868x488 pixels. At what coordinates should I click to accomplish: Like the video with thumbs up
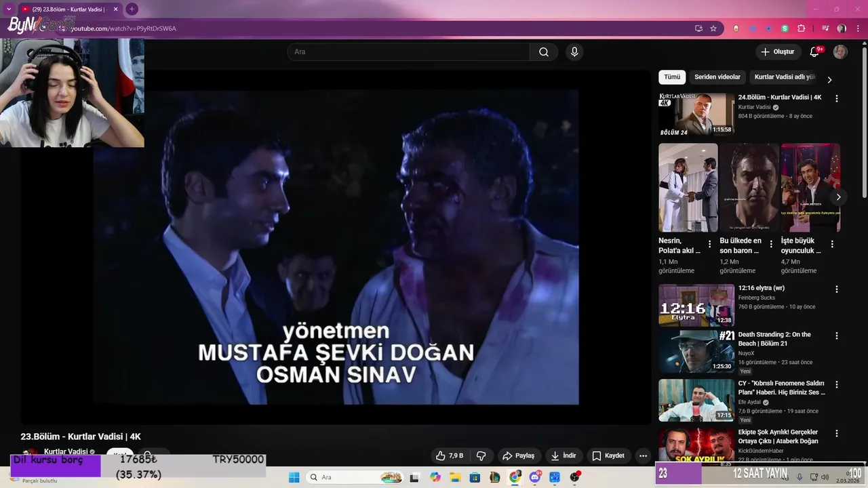click(449, 455)
